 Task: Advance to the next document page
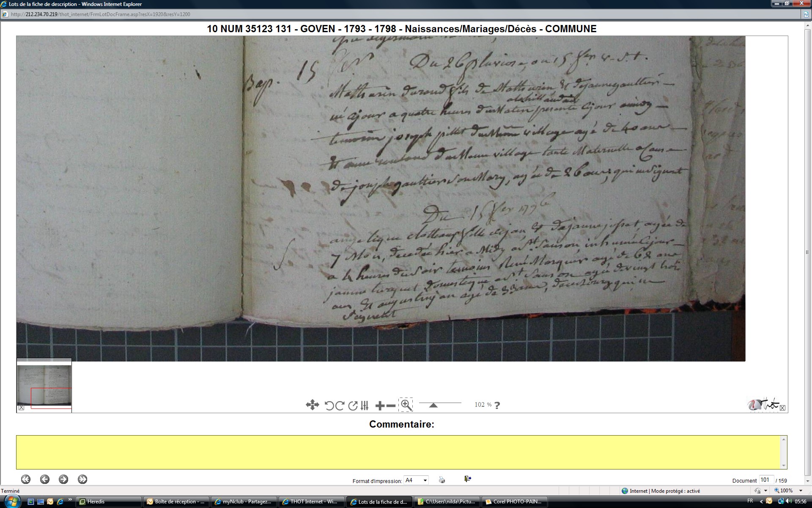[63, 479]
